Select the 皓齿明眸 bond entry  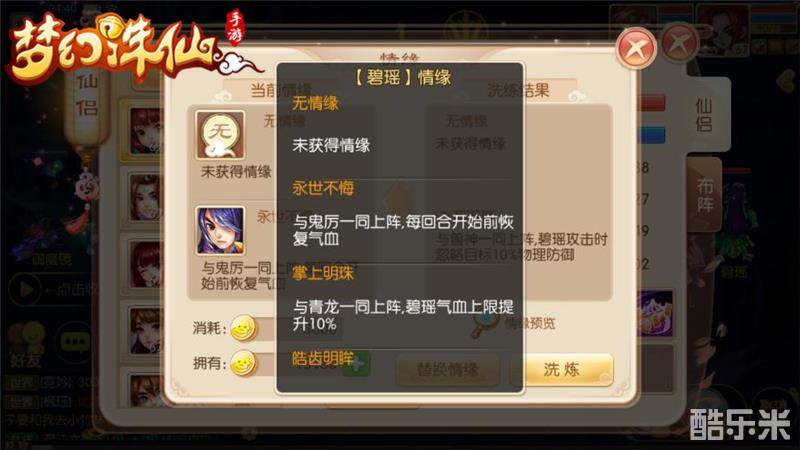(323, 359)
